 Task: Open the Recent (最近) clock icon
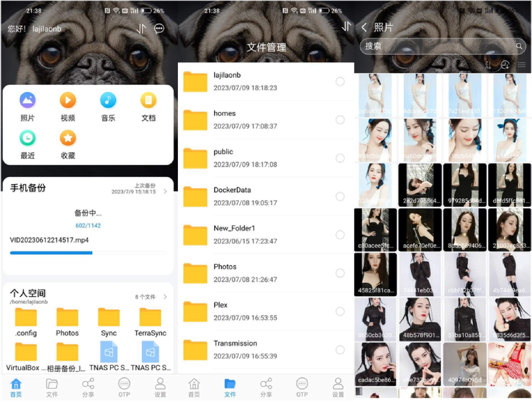[27, 138]
